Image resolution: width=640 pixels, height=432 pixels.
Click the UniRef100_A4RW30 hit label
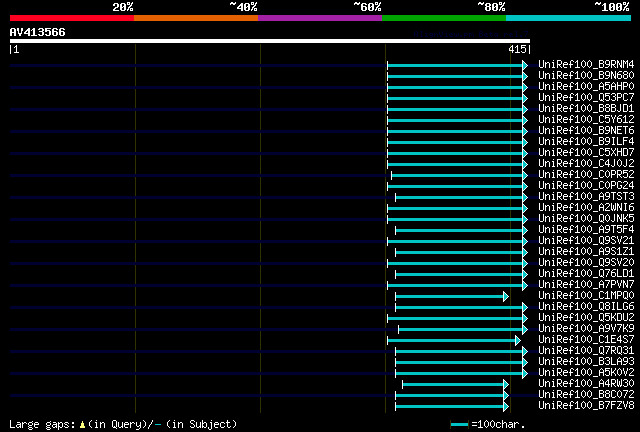coord(586,384)
